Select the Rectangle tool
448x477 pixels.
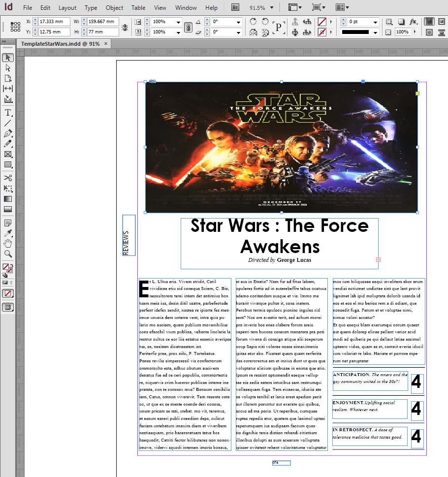click(8, 164)
